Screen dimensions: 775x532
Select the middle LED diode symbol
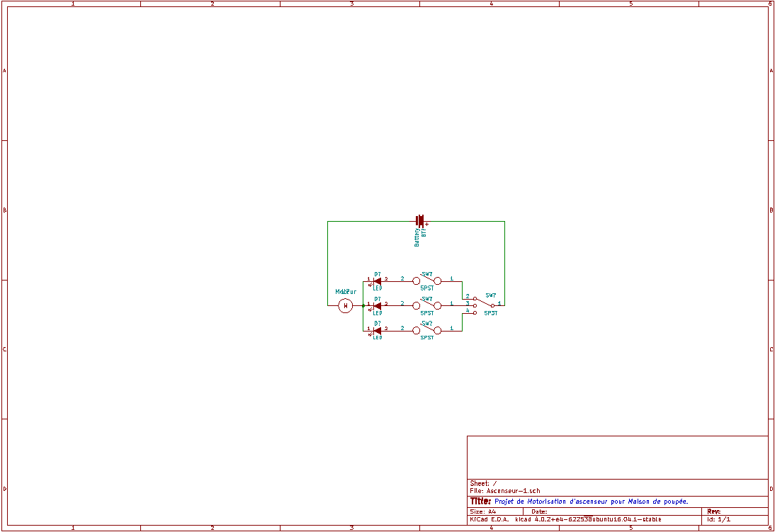(x=377, y=306)
